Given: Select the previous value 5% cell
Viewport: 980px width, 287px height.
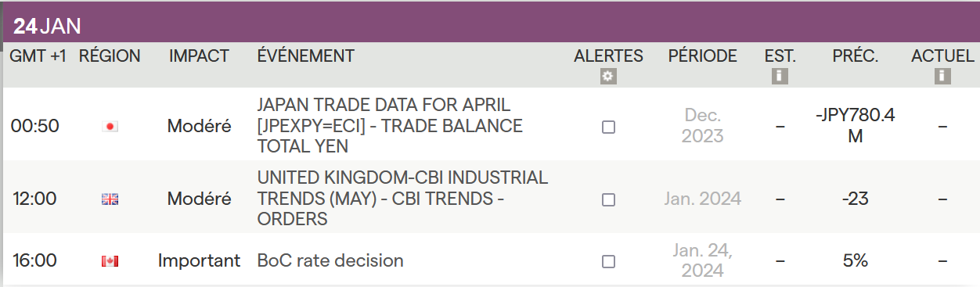Looking at the screenshot, I should point(856,261).
